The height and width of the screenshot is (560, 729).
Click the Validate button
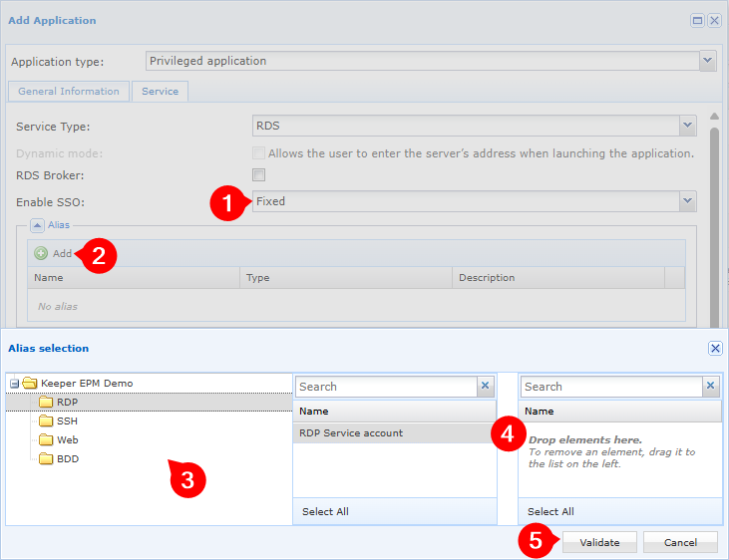click(599, 542)
